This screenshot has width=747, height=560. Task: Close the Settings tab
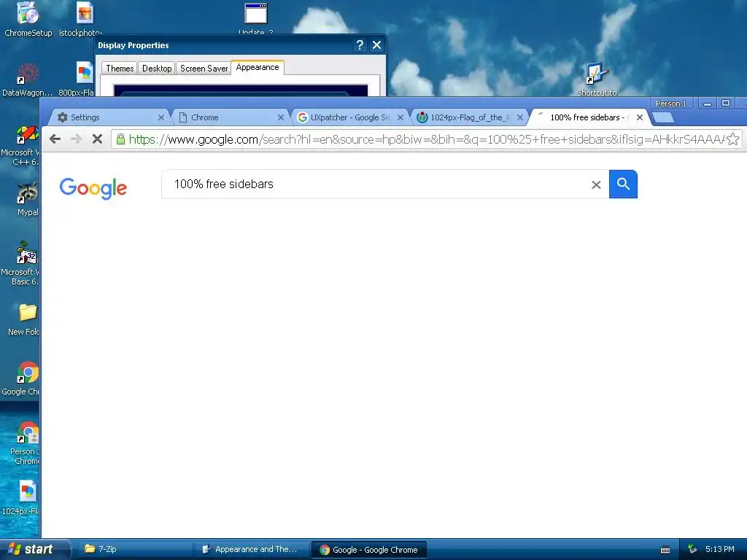pyautogui.click(x=161, y=117)
